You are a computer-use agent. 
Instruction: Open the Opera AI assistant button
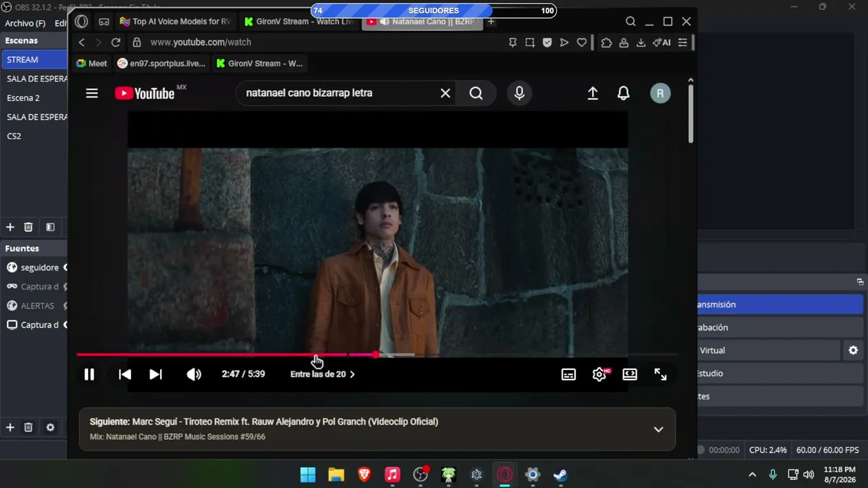tap(661, 42)
